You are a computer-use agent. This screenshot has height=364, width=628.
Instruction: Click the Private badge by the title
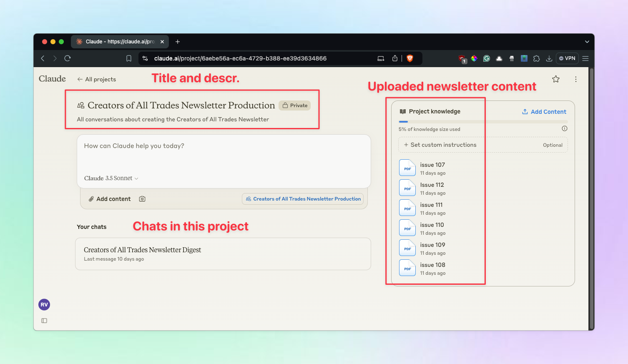(295, 105)
